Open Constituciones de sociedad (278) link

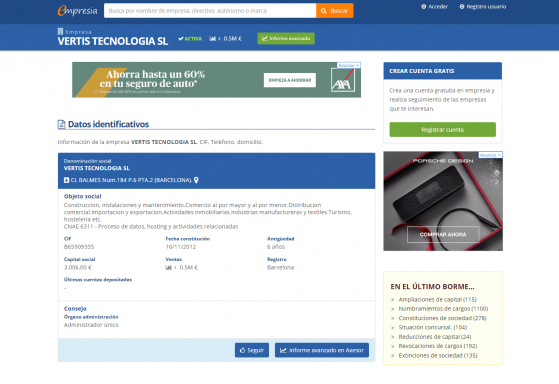(x=442, y=318)
